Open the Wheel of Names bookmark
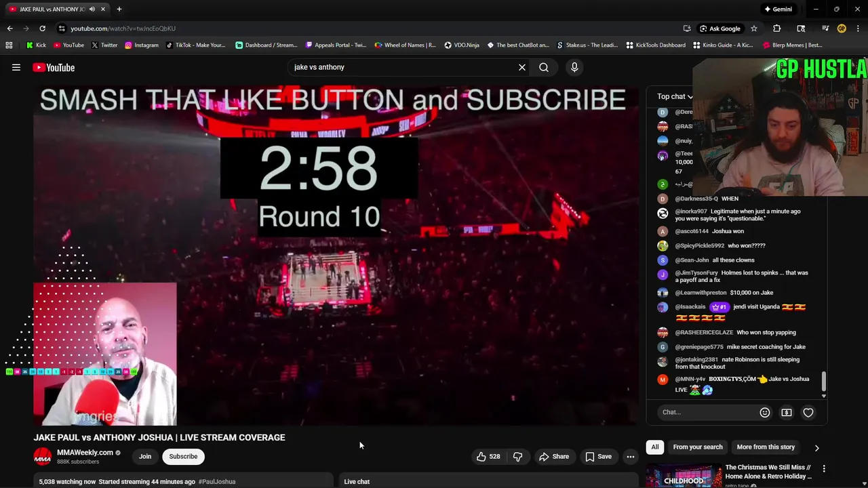868x488 pixels. (x=406, y=45)
